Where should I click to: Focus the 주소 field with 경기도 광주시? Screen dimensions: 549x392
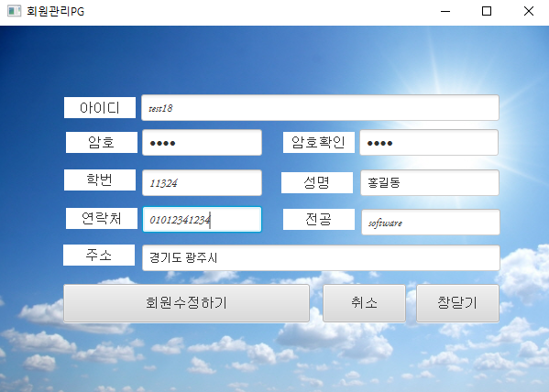pyautogui.click(x=321, y=258)
